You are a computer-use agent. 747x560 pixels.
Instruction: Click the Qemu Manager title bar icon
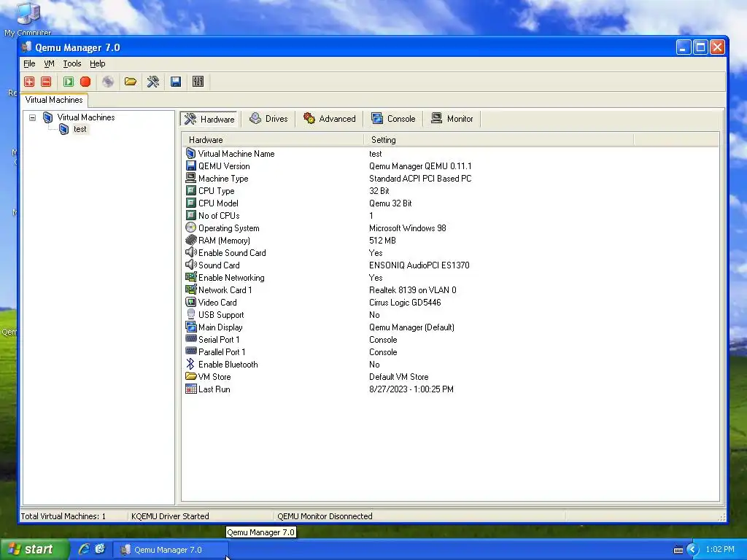pos(27,47)
